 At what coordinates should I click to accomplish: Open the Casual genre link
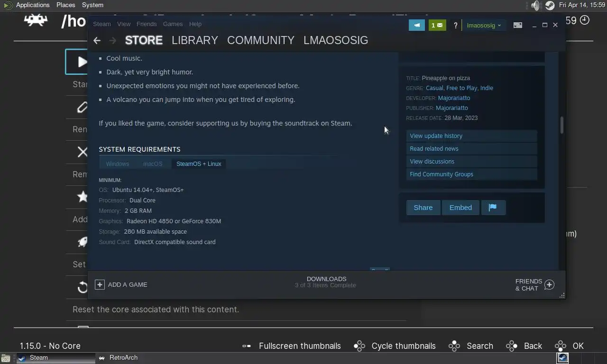[434, 88]
